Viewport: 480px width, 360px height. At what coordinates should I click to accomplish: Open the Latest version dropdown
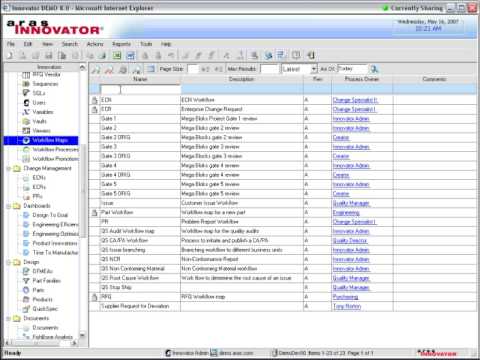[x=313, y=69]
